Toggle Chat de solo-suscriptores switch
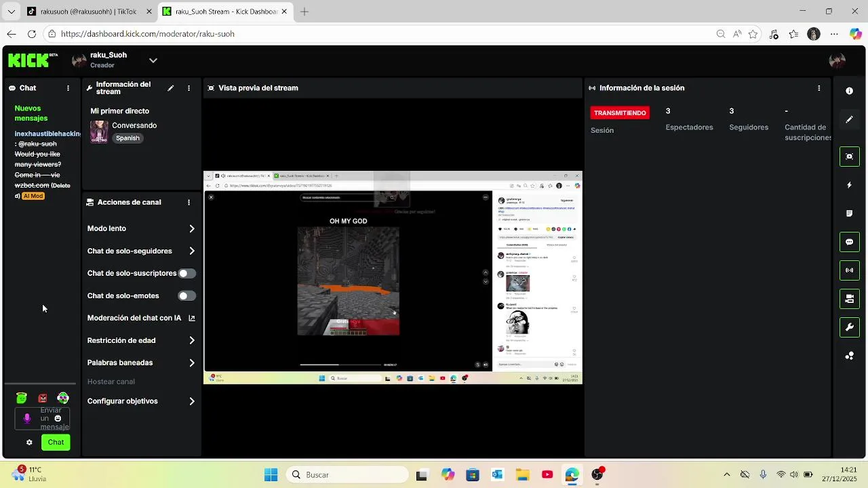Image resolution: width=868 pixels, height=488 pixels. 186,273
